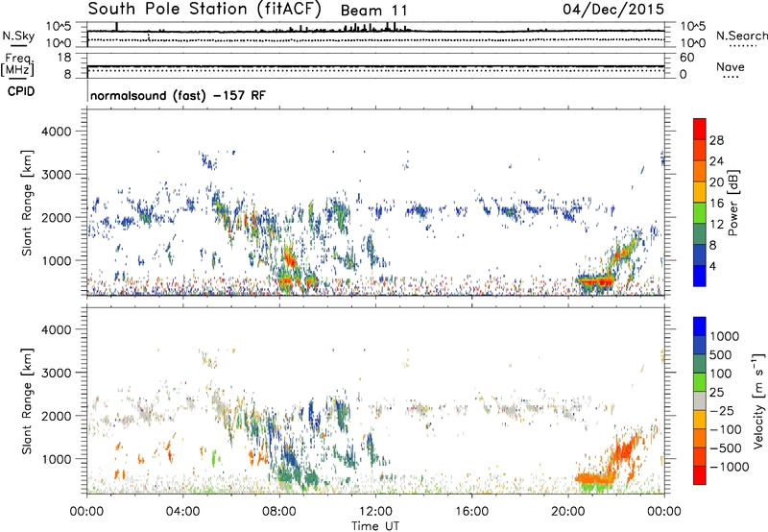Click the '20:00' time tick label

coord(568,511)
